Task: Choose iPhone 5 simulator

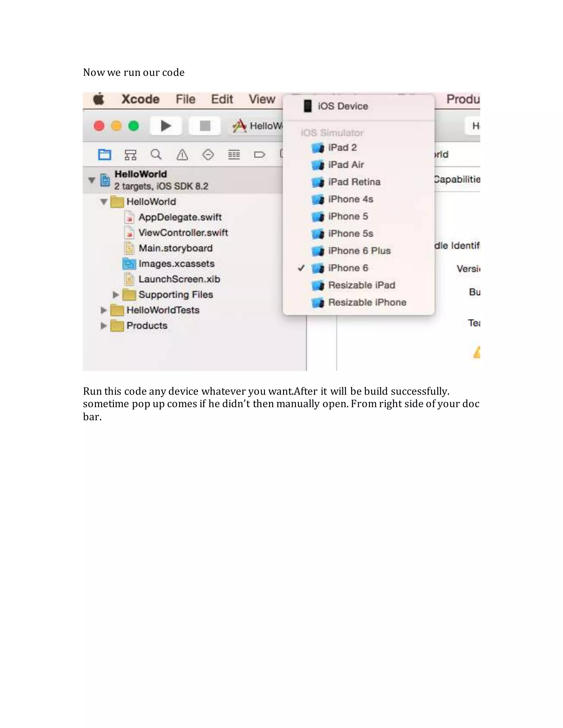Action: coord(358,216)
